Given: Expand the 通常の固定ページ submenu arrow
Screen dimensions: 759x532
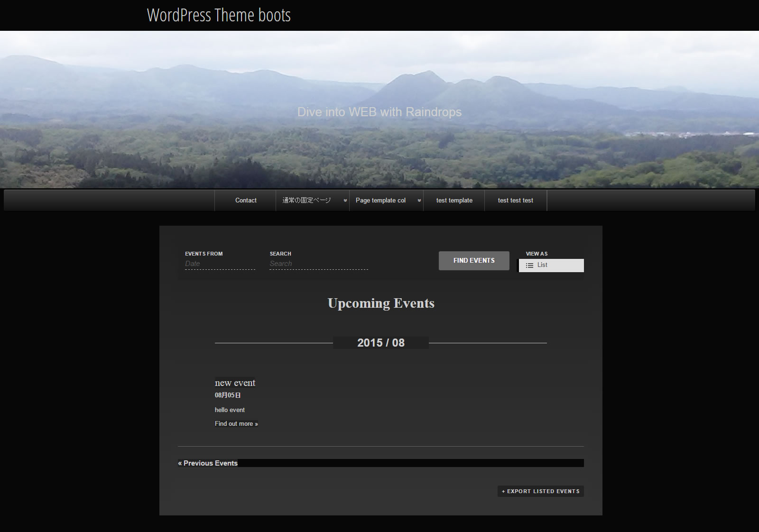Looking at the screenshot, I should [345, 201].
